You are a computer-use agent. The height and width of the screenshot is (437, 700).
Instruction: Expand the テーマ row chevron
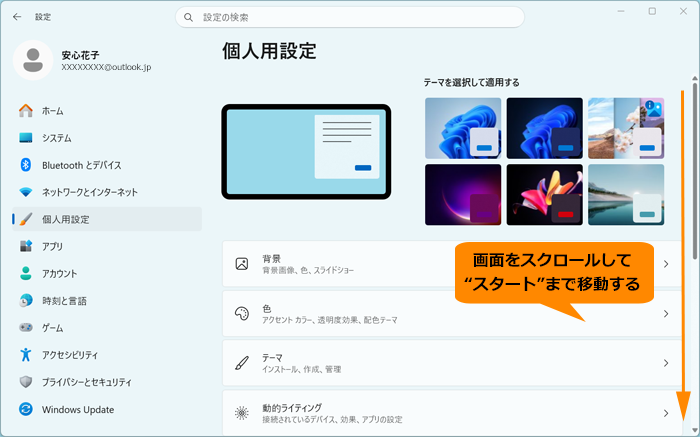(x=666, y=363)
